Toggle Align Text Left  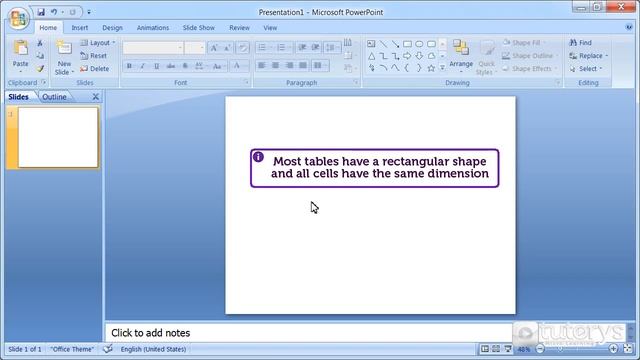click(262, 65)
